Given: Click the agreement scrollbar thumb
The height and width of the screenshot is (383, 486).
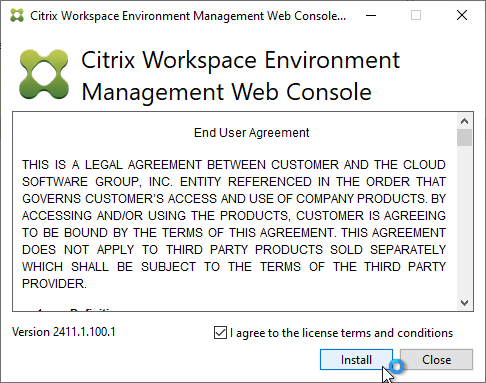Looking at the screenshot, I should click(x=464, y=137).
